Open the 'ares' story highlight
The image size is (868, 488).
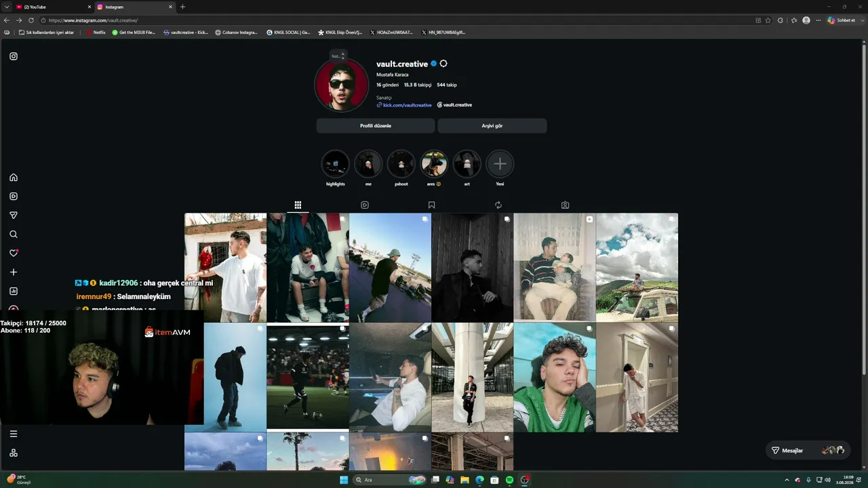point(434,164)
